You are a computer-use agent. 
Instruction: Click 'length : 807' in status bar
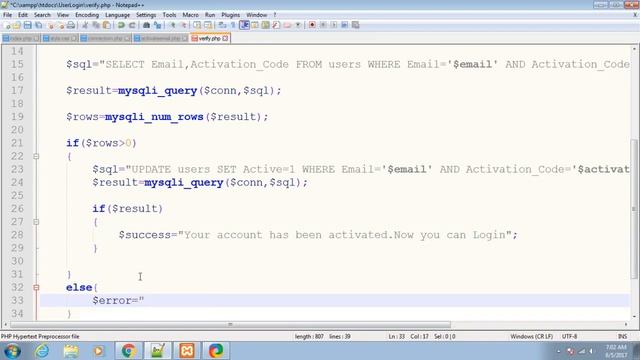pos(309,337)
